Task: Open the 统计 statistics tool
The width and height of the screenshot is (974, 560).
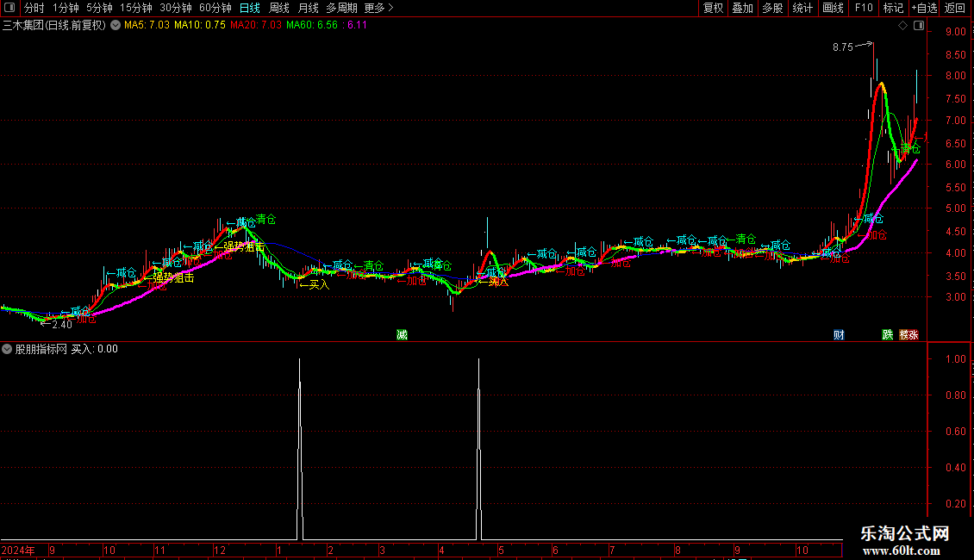Action: pos(802,8)
